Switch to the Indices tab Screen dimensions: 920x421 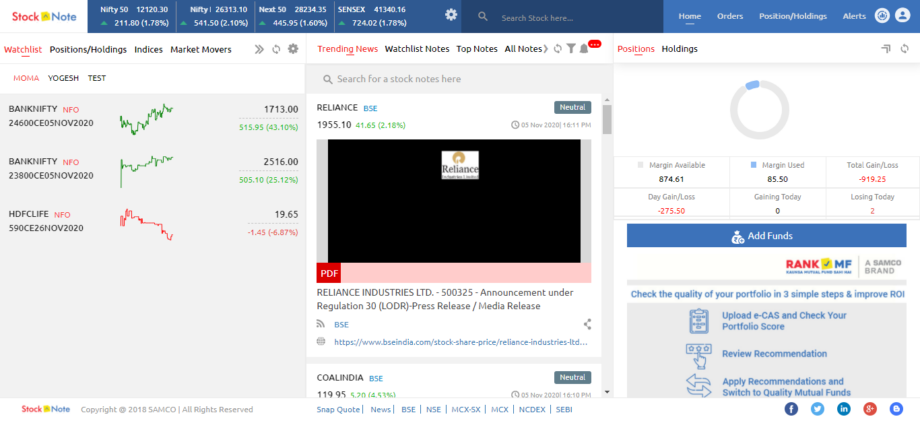pyautogui.click(x=148, y=49)
